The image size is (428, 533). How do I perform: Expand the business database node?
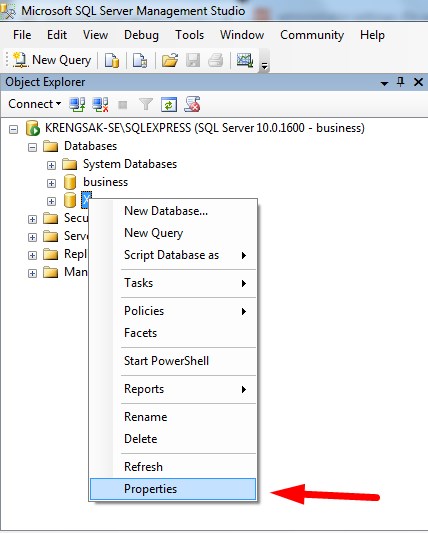coord(51,183)
